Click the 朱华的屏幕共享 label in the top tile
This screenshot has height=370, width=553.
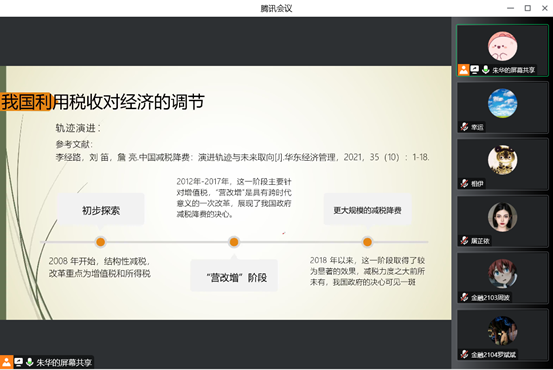pyautogui.click(x=514, y=70)
